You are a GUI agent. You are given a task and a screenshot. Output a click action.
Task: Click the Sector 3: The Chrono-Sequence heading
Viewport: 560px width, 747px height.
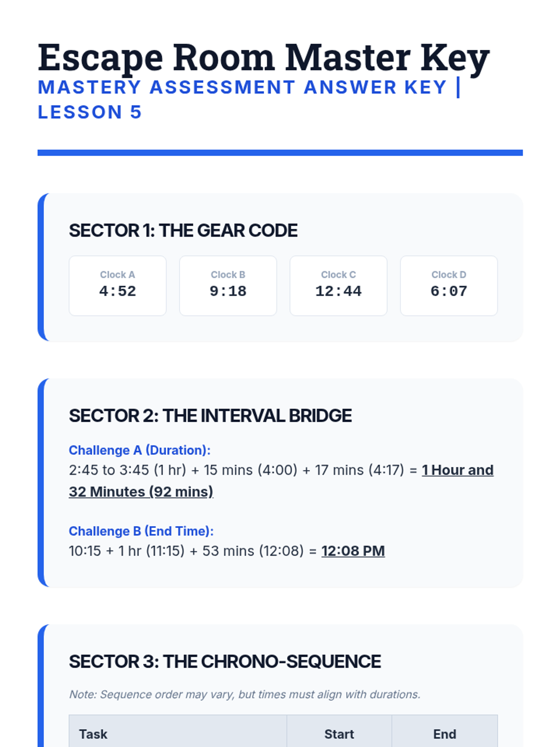click(225, 662)
